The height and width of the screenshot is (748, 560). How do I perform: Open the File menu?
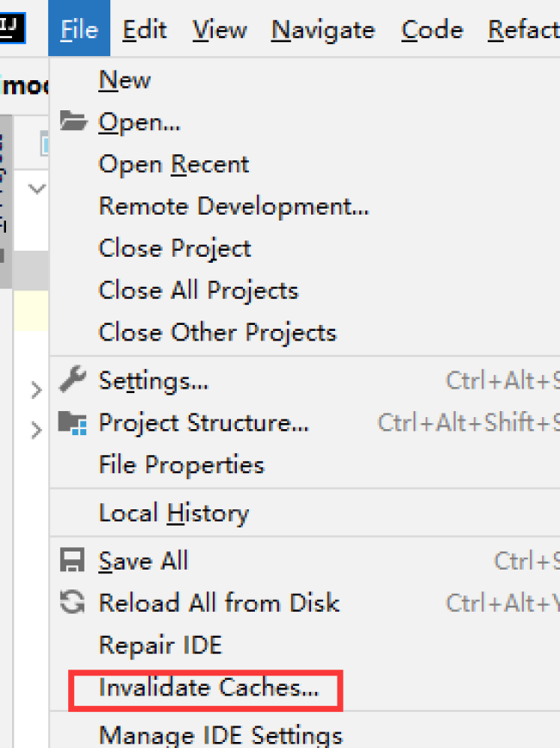[79, 30]
